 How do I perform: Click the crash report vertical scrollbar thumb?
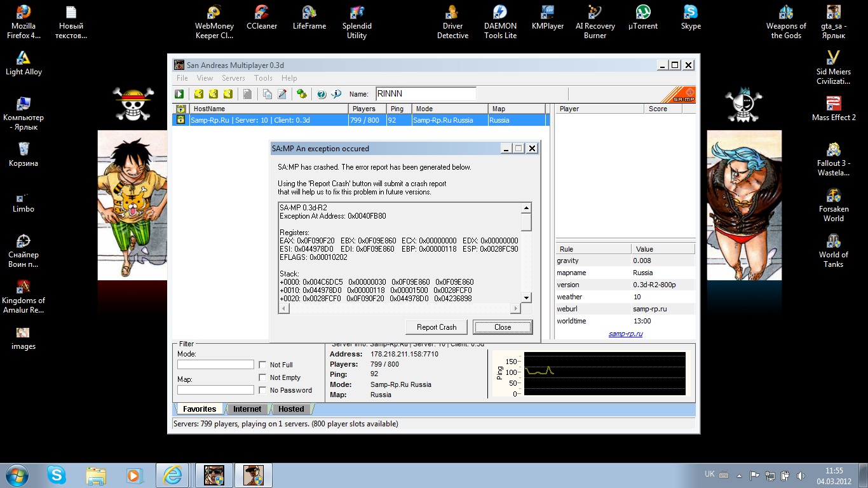[x=526, y=222]
